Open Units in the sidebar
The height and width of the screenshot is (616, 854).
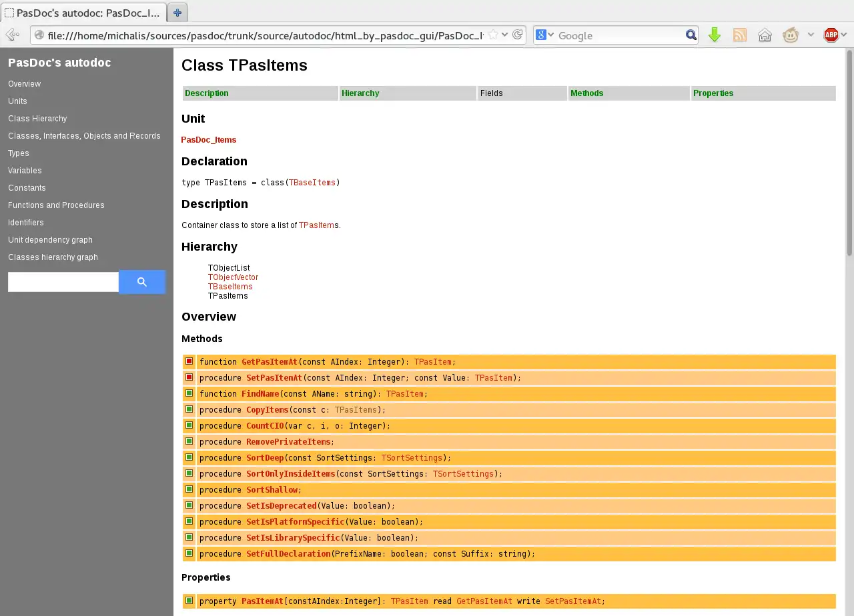[x=17, y=101]
